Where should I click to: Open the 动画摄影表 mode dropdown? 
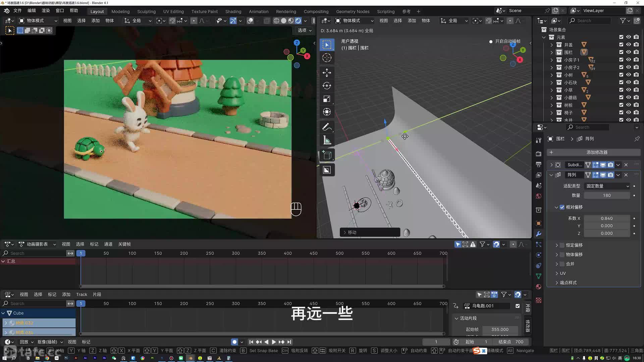coord(37,244)
